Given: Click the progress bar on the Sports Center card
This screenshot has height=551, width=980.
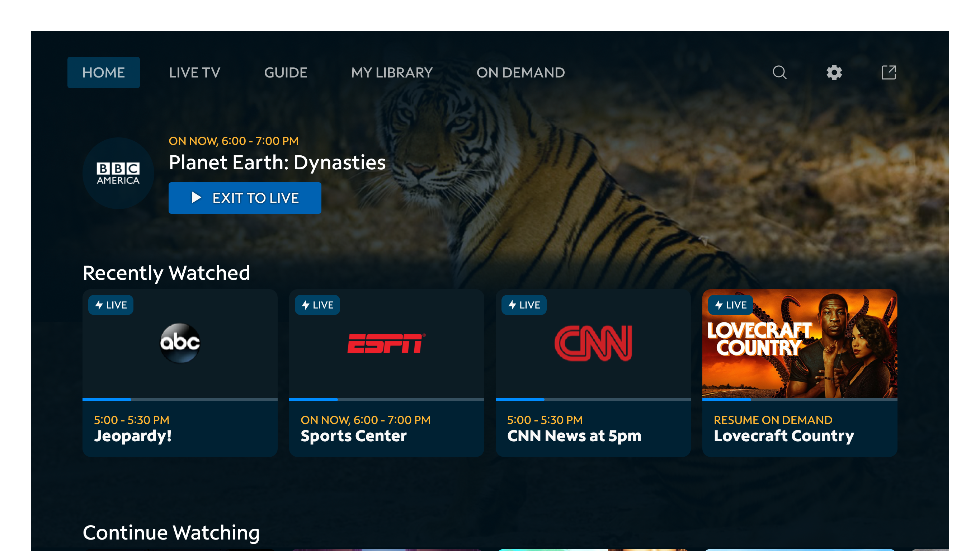Looking at the screenshot, I should tap(387, 400).
